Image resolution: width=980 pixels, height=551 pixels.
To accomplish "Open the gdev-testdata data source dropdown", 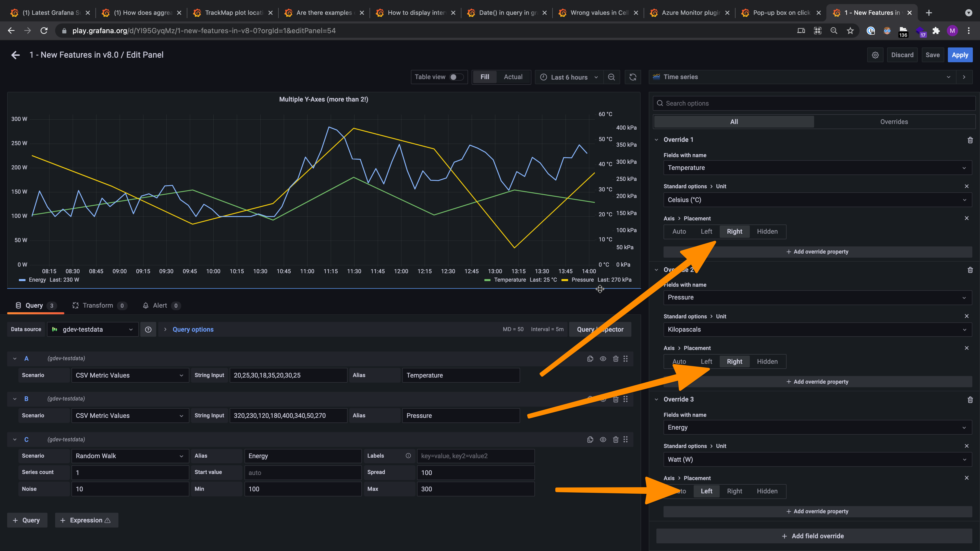I will pos(92,329).
